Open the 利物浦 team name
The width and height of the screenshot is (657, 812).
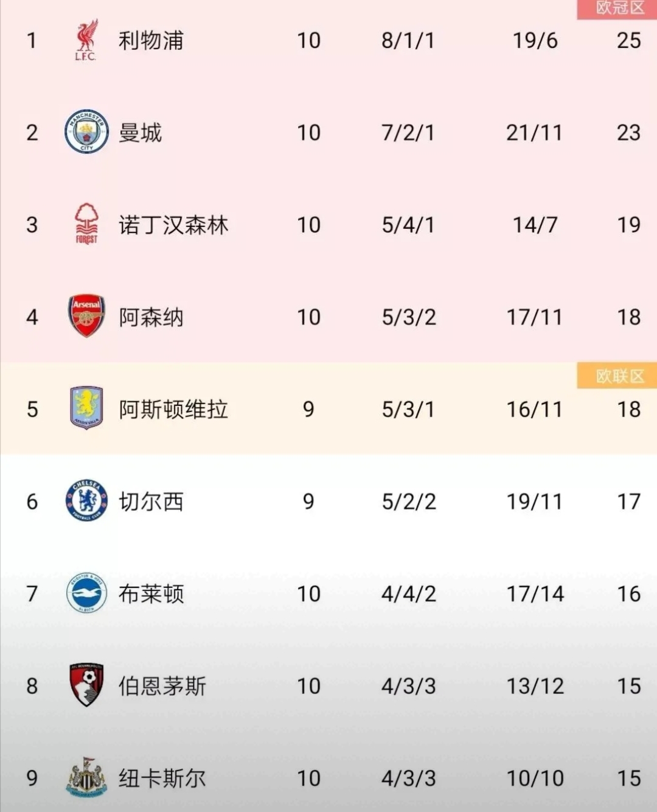(151, 41)
